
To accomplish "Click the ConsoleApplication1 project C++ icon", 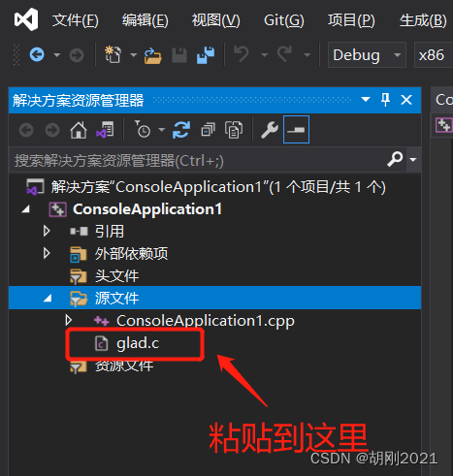I will (x=57, y=209).
